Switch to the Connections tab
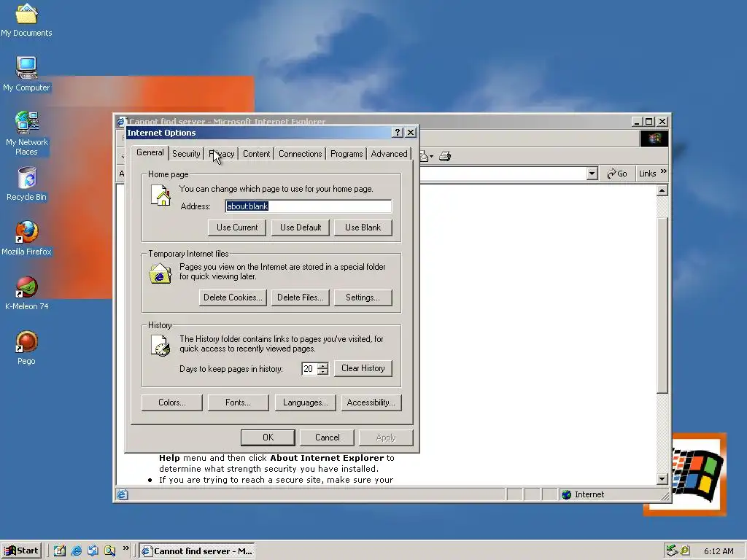Screen dimensions: 747x560 (x=300, y=154)
